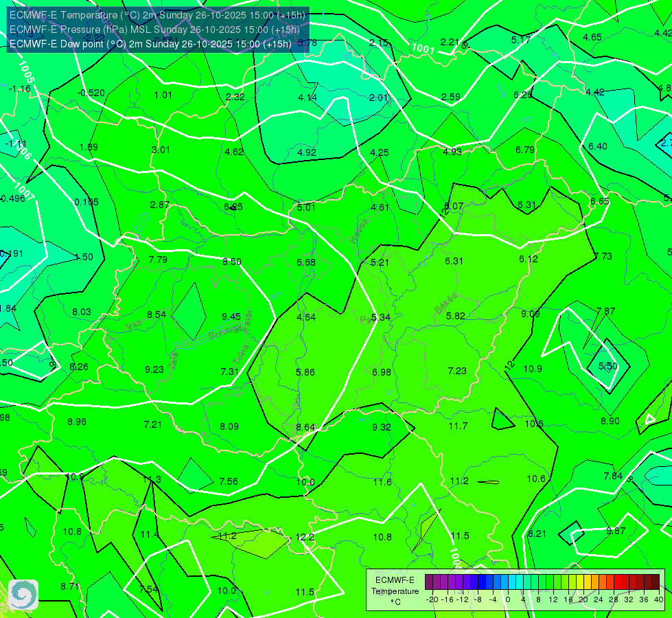672x618 pixels.
Task: Click the yellow swatch above the 20 label on the color scale
Action: (580, 582)
